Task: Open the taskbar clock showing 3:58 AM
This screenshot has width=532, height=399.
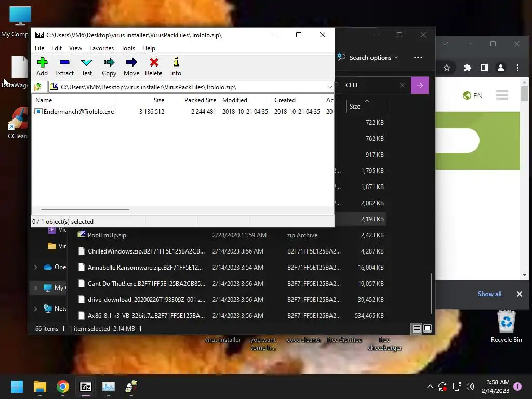Action: [x=495, y=387]
